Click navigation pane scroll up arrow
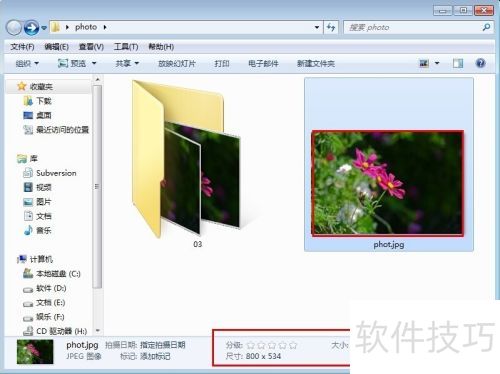 (97, 80)
